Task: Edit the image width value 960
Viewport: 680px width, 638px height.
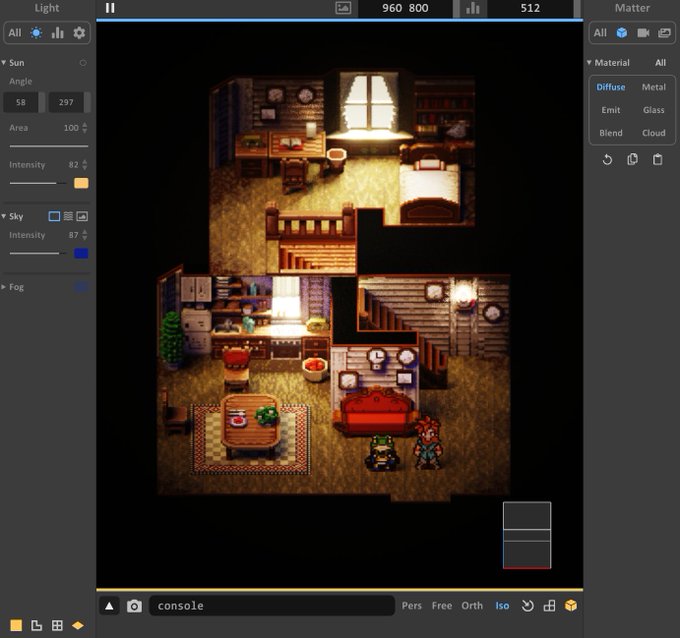Action: (392, 8)
